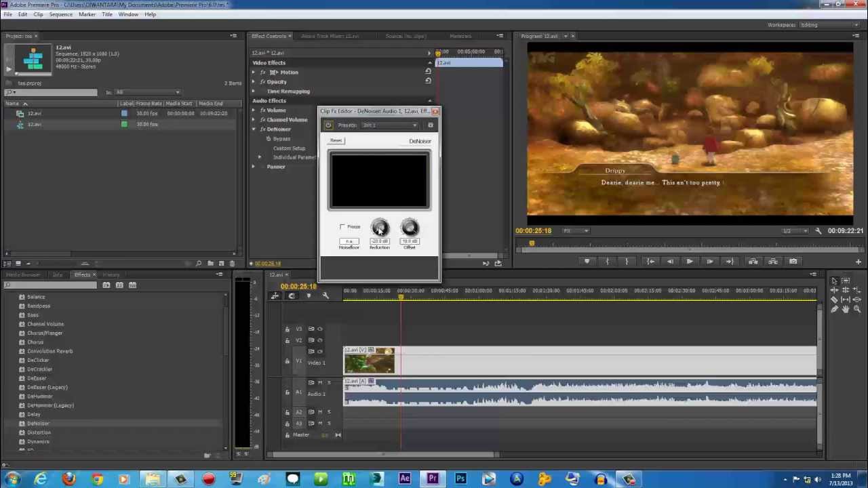Viewport: 868px width, 488px height.
Task: Expand the Volume audio effect
Action: pyautogui.click(x=254, y=110)
